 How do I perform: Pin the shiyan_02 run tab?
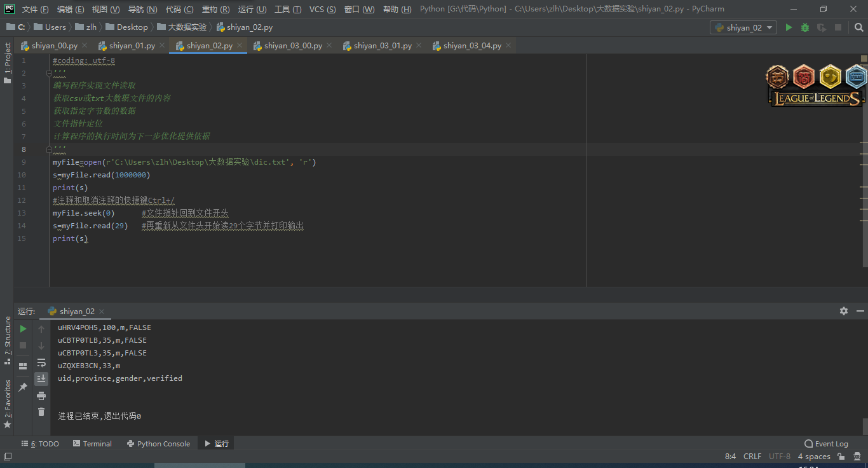pos(23,387)
